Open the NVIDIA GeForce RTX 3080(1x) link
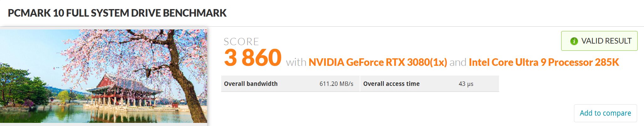This screenshot has width=644, height=126. [x=378, y=62]
